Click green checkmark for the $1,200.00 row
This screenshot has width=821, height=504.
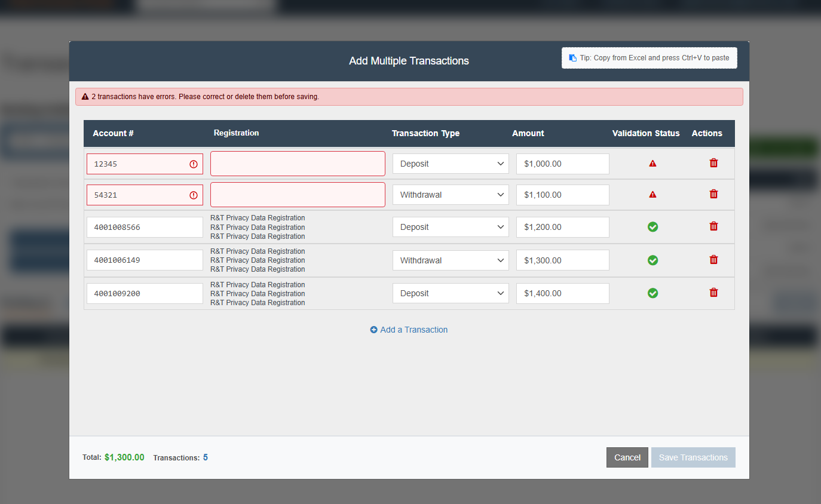[652, 227]
